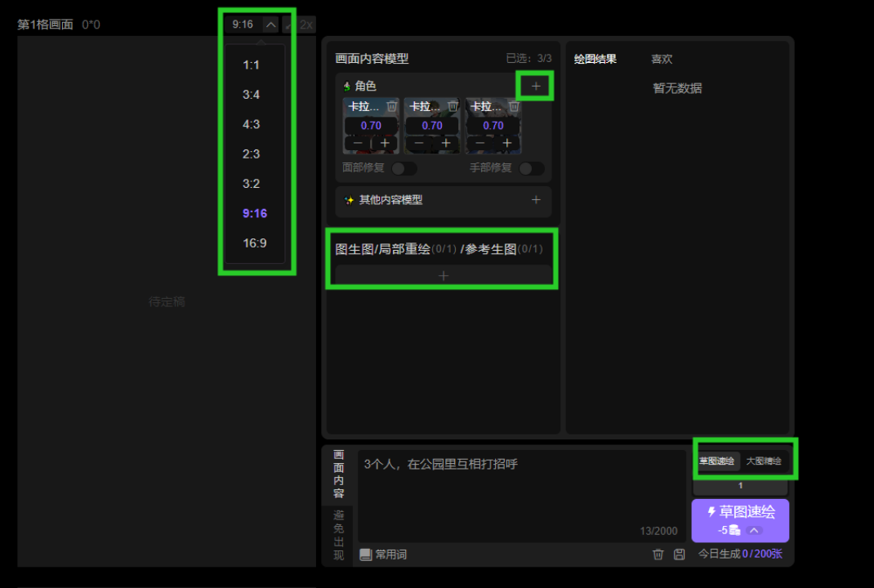Switch to 大图精绘 drawing mode
This screenshot has width=874, height=588.
pyautogui.click(x=765, y=461)
